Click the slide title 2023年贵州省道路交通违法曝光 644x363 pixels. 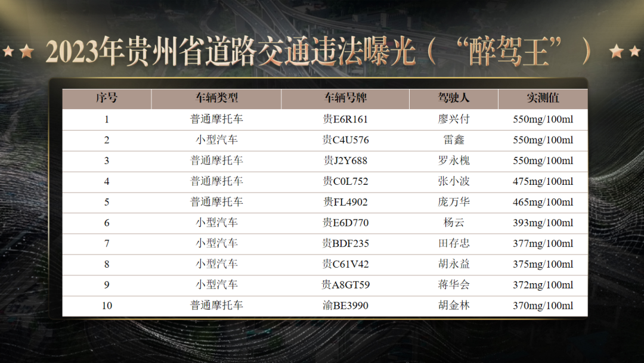tap(230, 52)
